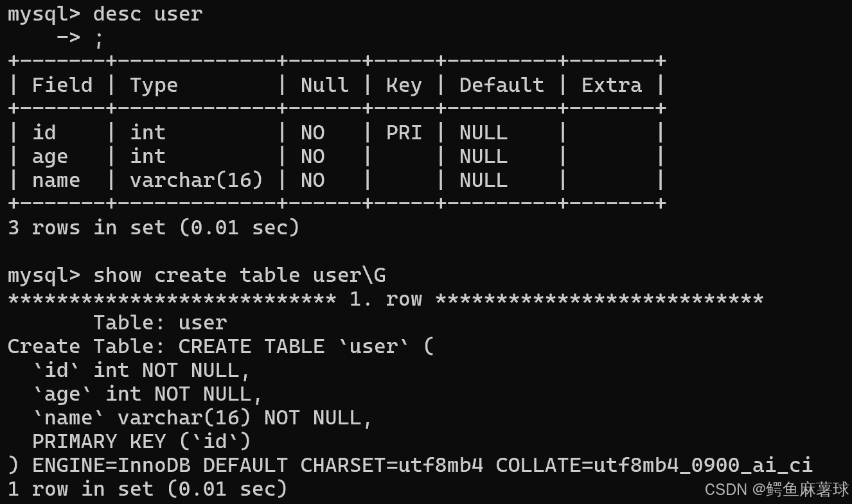This screenshot has width=852, height=504.
Task: Click '3 rows in set (0.01 sec)' text
Action: [154, 228]
